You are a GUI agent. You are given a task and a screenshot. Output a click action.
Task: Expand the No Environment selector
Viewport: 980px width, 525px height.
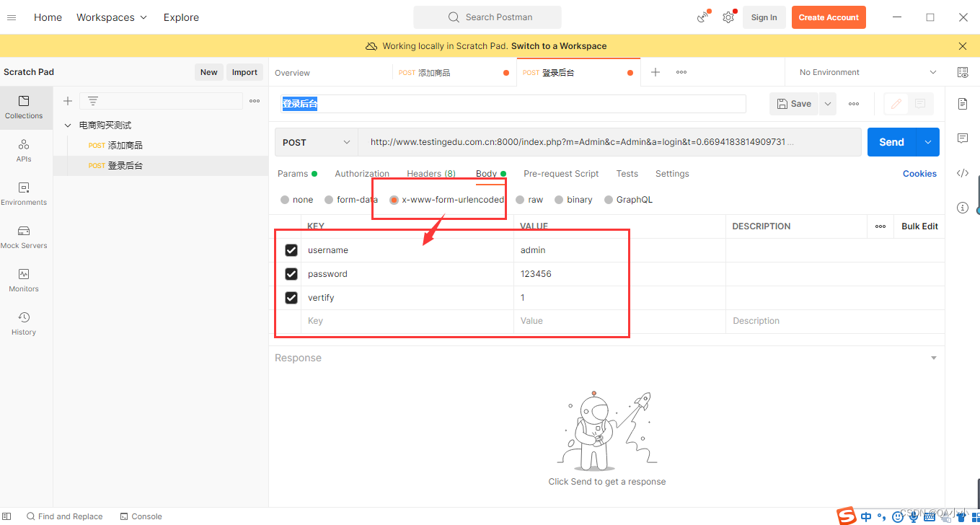coord(864,72)
